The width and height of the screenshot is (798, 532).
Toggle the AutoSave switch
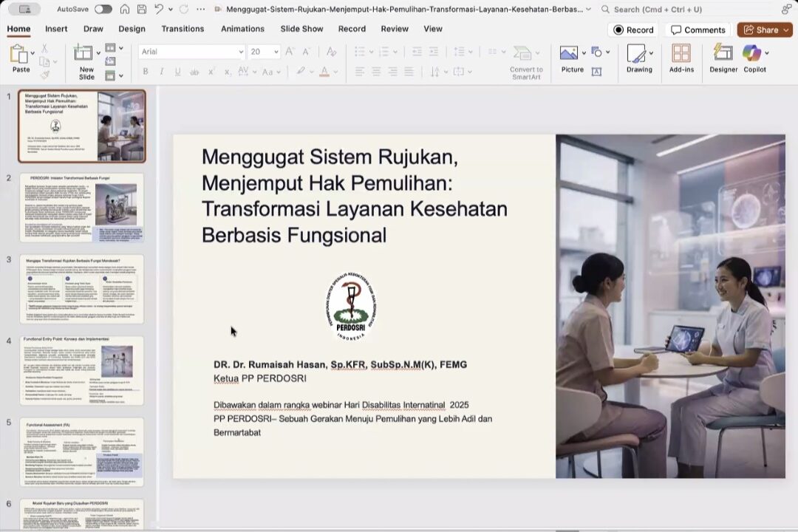point(103,9)
